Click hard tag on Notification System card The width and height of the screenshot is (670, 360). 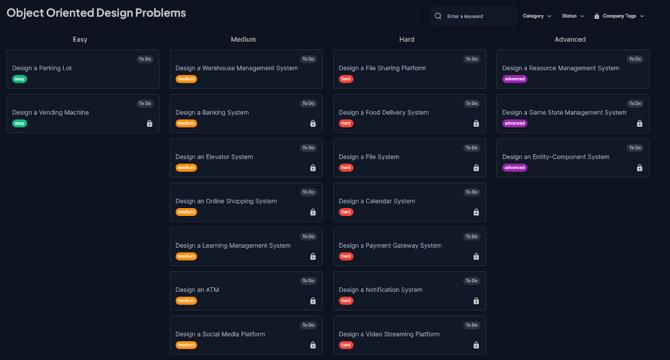pyautogui.click(x=346, y=301)
